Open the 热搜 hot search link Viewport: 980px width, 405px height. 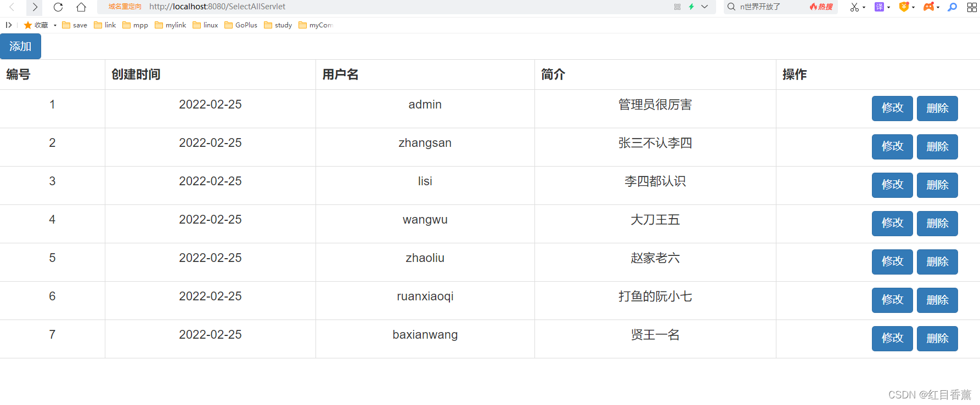821,7
